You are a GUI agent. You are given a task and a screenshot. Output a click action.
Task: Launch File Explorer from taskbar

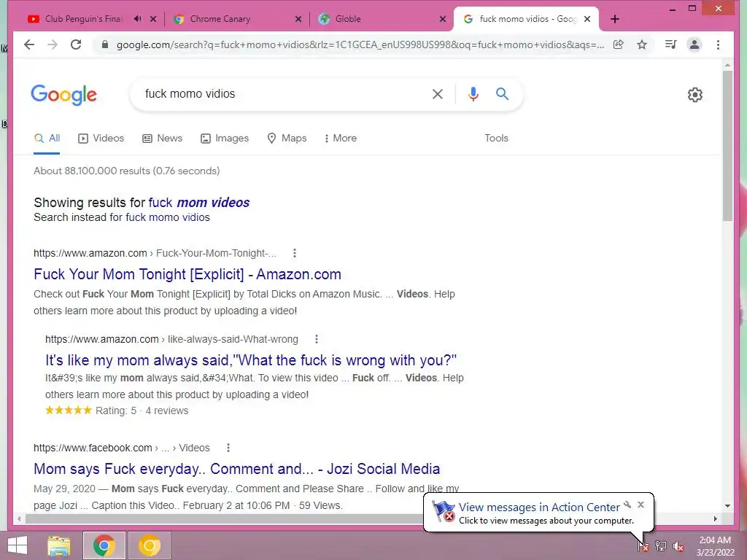(59, 545)
